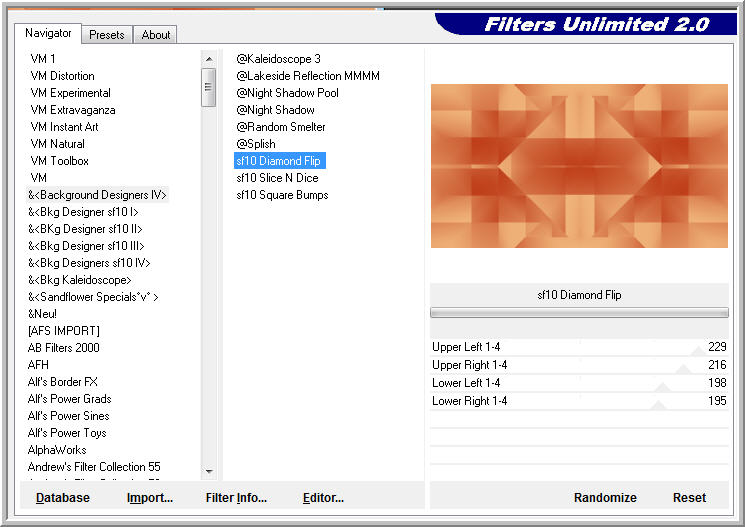Select Alf's Power Sines category
Screen dimensions: 745x527
point(68,416)
